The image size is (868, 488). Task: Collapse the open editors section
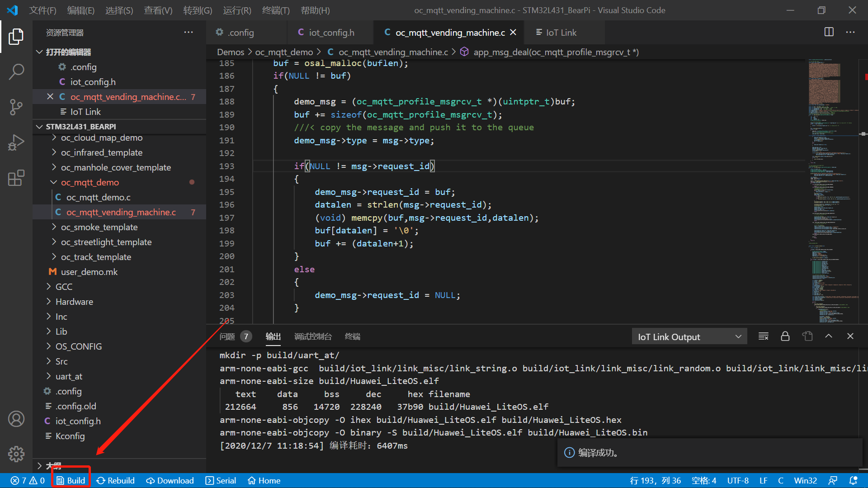119,52
